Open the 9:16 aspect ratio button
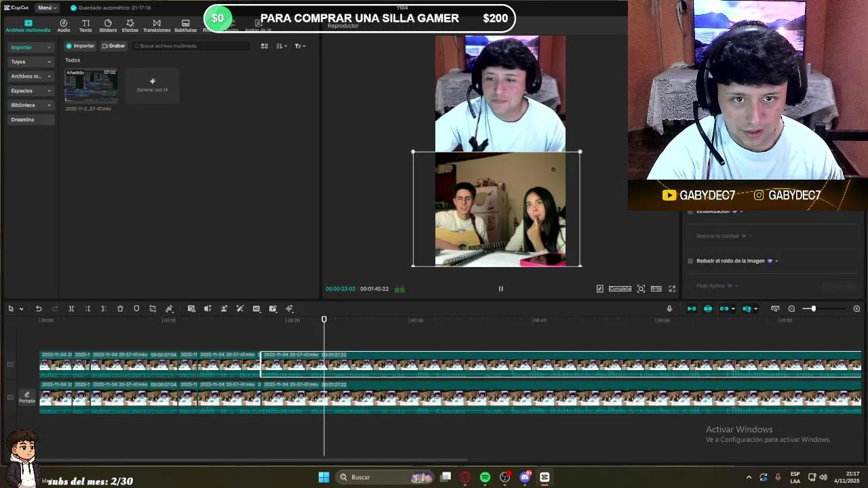The image size is (868, 488). pos(656,289)
